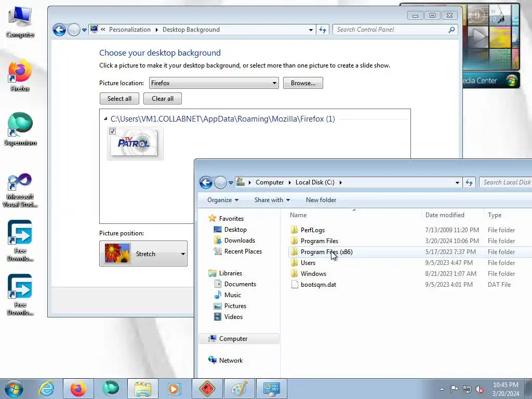
Task: Select the Program Files folder row
Action: pos(410,241)
